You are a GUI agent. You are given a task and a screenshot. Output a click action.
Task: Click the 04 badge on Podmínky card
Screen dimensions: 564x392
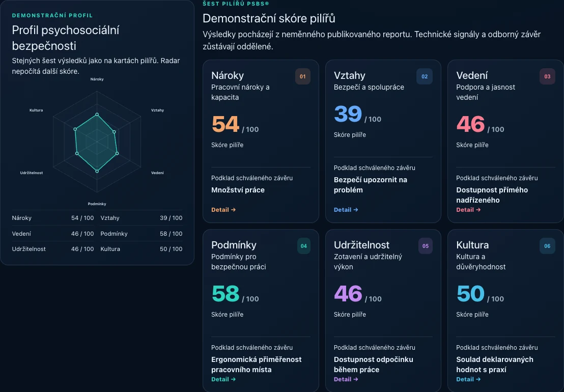tap(303, 246)
